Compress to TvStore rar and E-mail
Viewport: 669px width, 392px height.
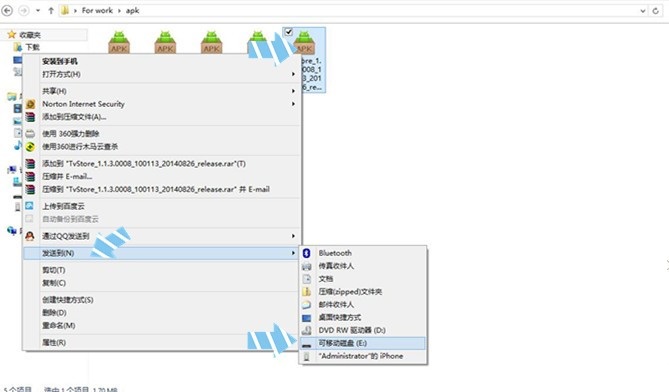click(162, 189)
